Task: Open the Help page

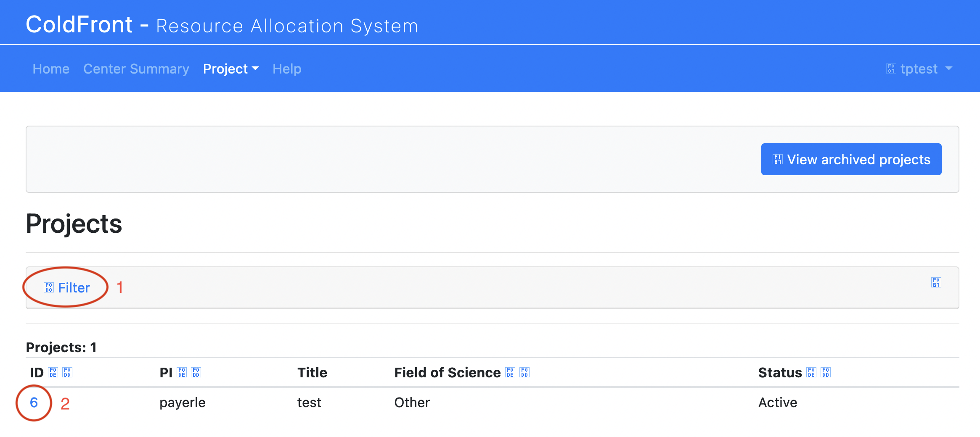Action: 287,68
